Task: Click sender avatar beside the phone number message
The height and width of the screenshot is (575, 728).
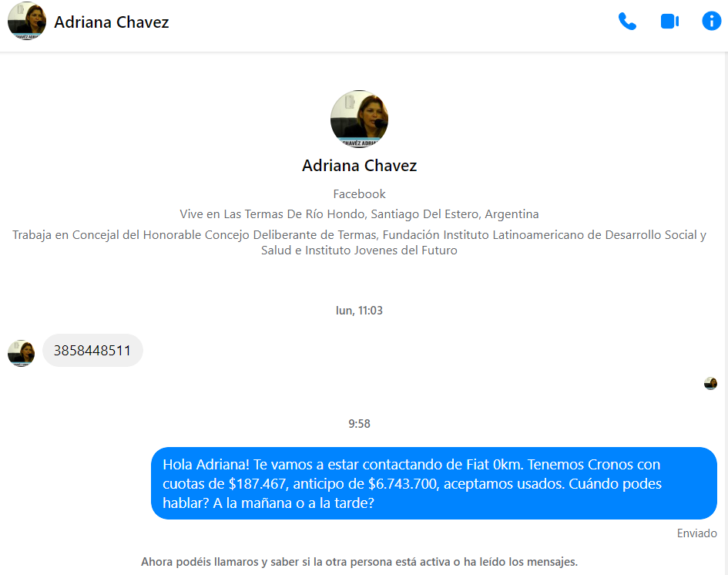Action: click(21, 354)
